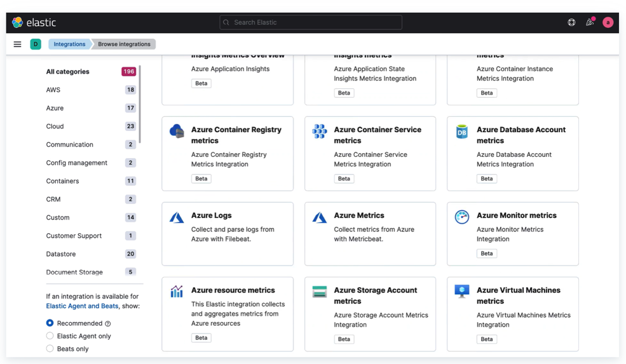626x364 pixels.
Task: Click the Elastic logo in header
Action: [x=34, y=23]
